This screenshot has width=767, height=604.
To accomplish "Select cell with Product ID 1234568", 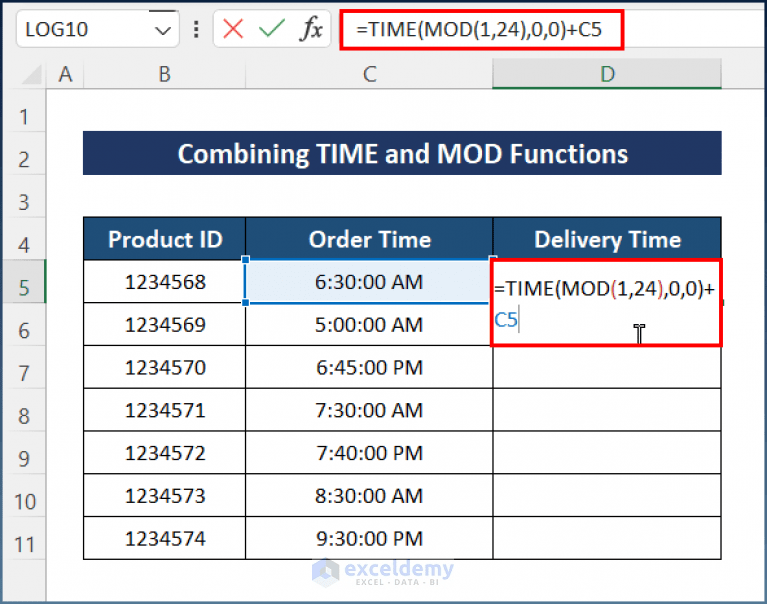I will (165, 282).
